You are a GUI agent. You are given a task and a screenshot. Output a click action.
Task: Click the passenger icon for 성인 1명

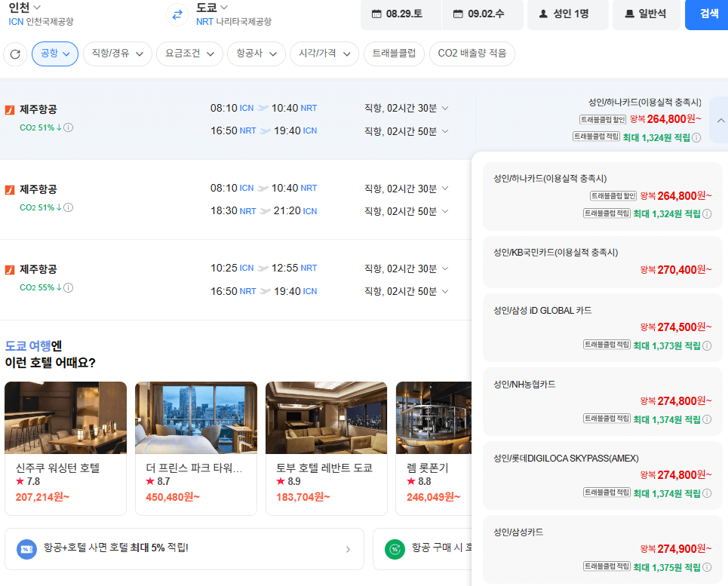tap(542, 14)
